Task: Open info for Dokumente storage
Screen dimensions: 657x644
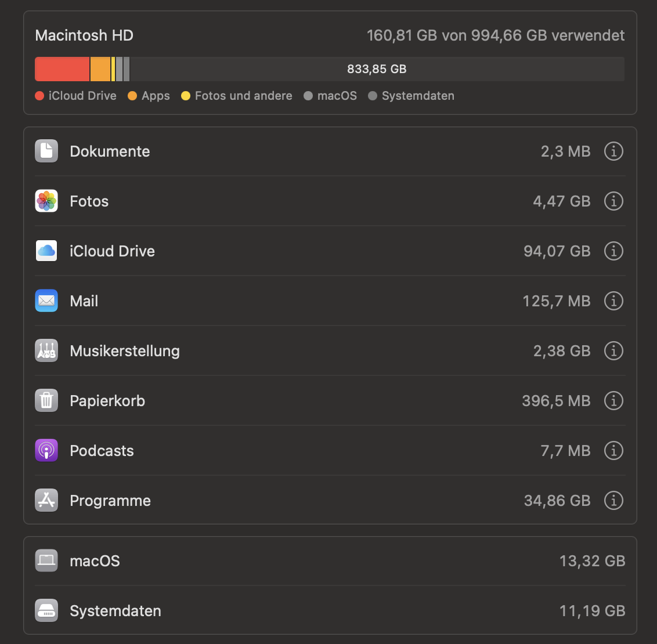Action: (x=613, y=151)
